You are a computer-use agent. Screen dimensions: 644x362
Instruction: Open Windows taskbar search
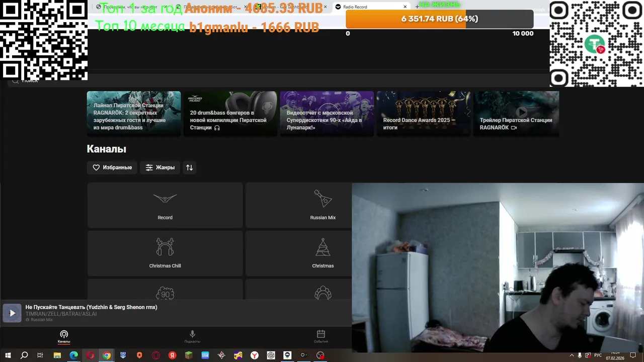click(x=24, y=355)
